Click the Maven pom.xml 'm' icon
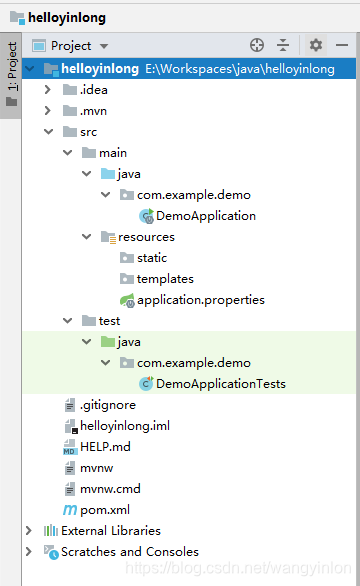This screenshot has height=586, width=360. click(x=70, y=509)
